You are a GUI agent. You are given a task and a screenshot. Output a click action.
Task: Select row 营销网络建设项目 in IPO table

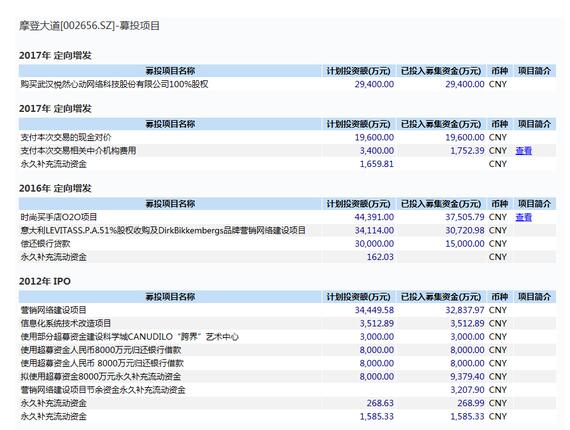coord(287,310)
